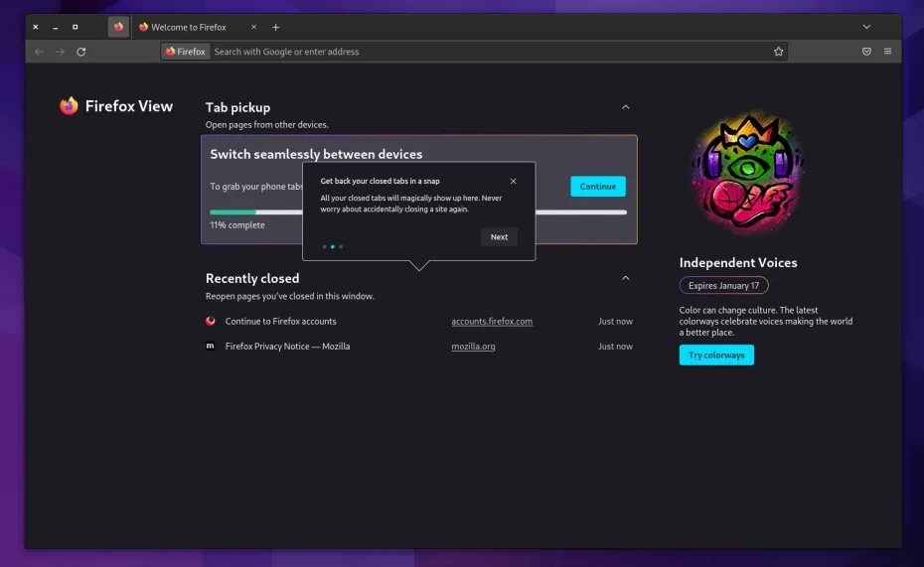The height and width of the screenshot is (567, 924).
Task: Go forward with the forward arrow
Action: pos(60,52)
